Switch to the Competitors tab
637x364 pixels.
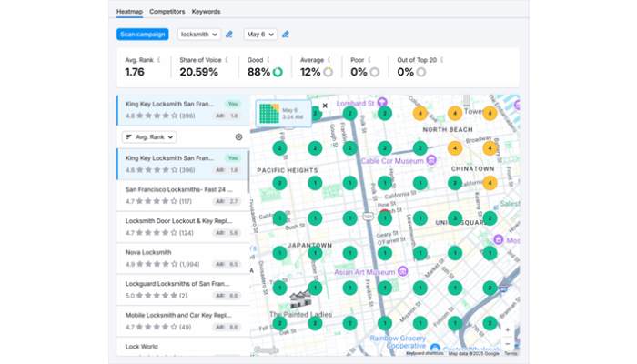pyautogui.click(x=167, y=13)
